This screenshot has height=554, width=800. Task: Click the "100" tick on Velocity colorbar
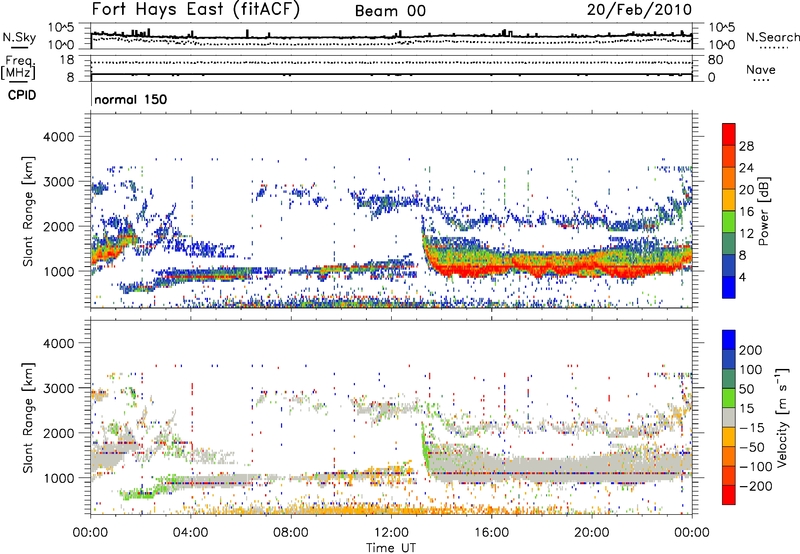click(x=751, y=369)
